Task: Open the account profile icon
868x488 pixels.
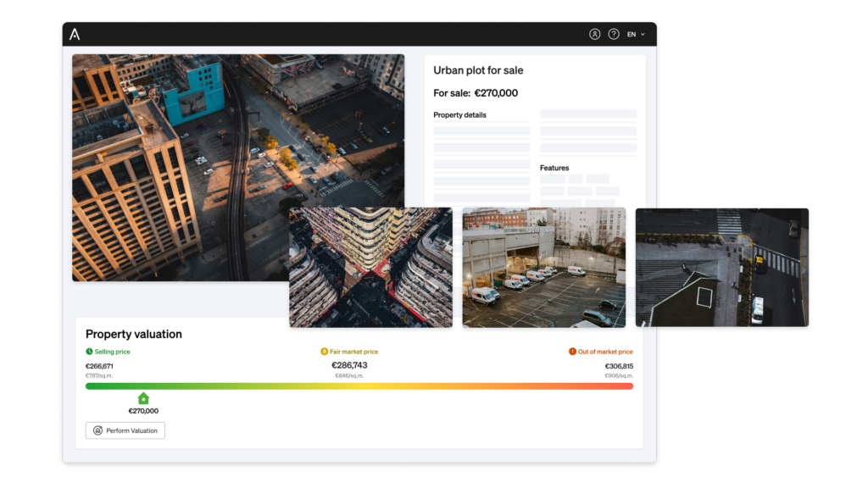Action: [x=594, y=34]
